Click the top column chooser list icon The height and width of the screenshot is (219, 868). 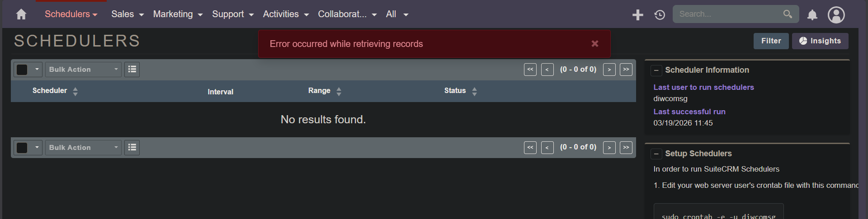pyautogui.click(x=132, y=69)
